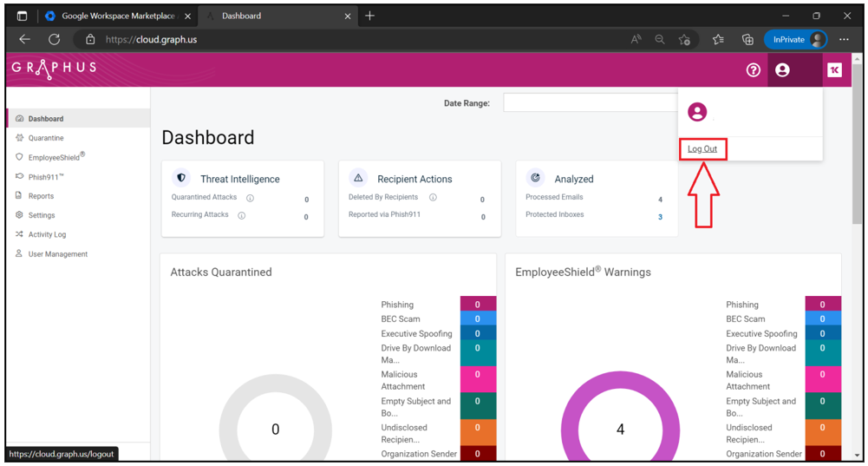The height and width of the screenshot is (466, 868).
Task: Open EmployeeShield in the sidebar menu
Action: coord(78,157)
